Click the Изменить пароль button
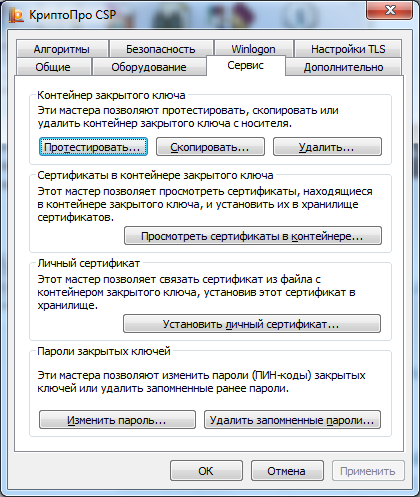420x497 pixels. (117, 420)
